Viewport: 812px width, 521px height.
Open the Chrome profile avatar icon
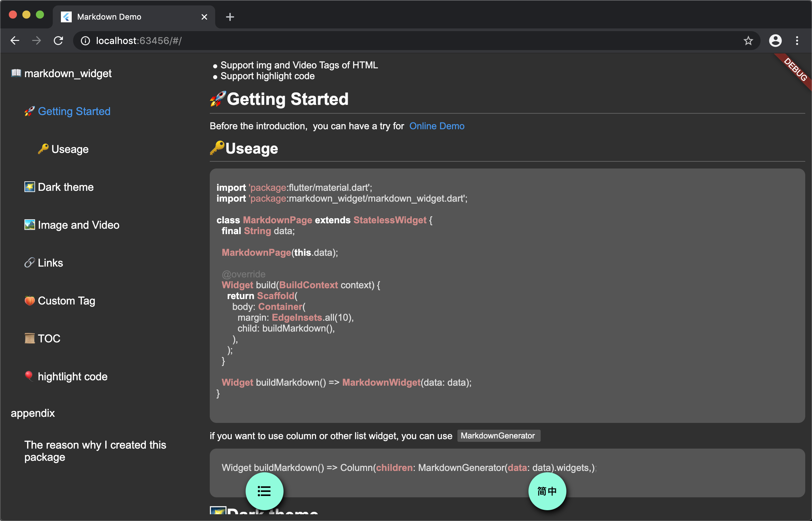[x=775, y=41]
